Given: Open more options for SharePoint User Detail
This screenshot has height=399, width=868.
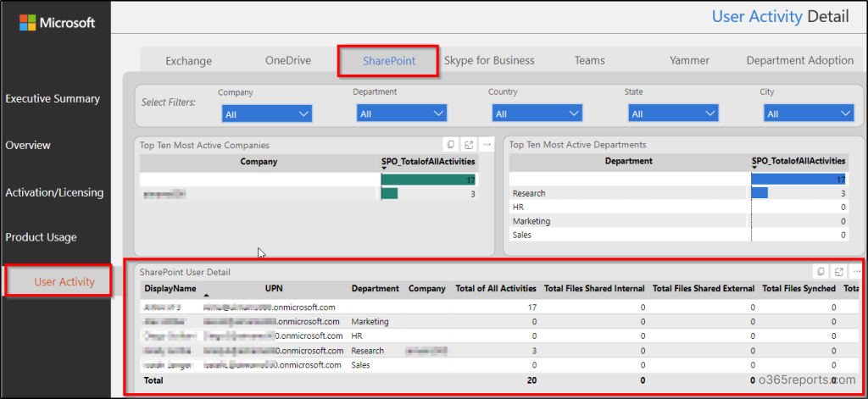Looking at the screenshot, I should pos(857,272).
